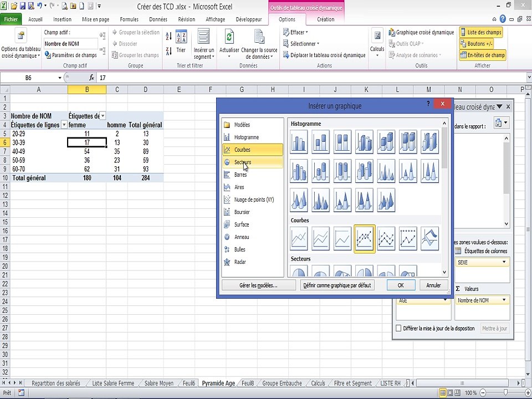The width and height of the screenshot is (532, 399).
Task: Click Déplacer le tableau croisé dynamique
Action: coord(324,55)
